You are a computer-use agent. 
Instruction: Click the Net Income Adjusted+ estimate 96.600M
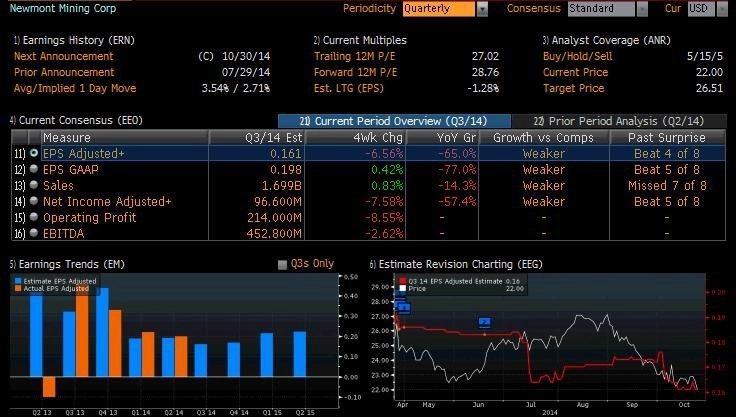point(278,201)
